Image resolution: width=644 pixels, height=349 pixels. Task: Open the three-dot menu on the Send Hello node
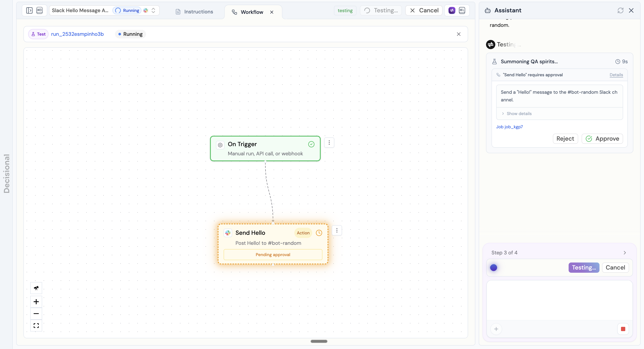337,230
